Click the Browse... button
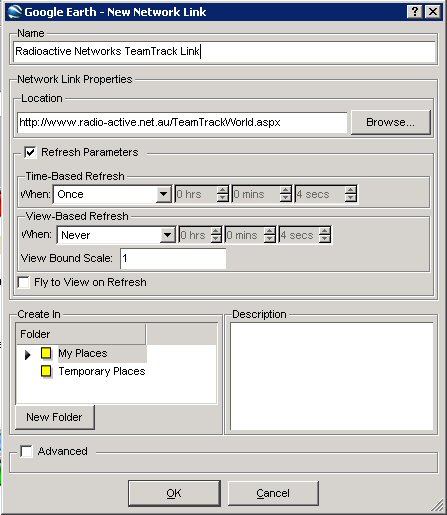 click(390, 122)
